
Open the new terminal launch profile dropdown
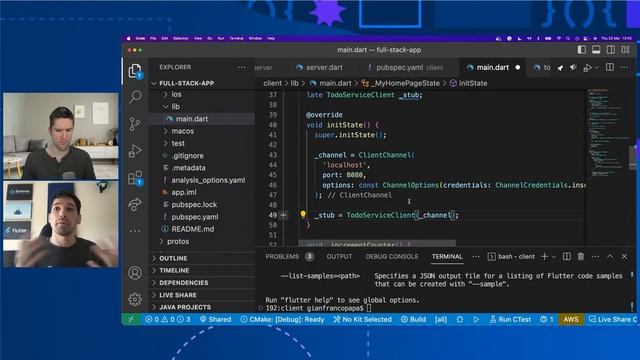pyautogui.click(x=554, y=257)
